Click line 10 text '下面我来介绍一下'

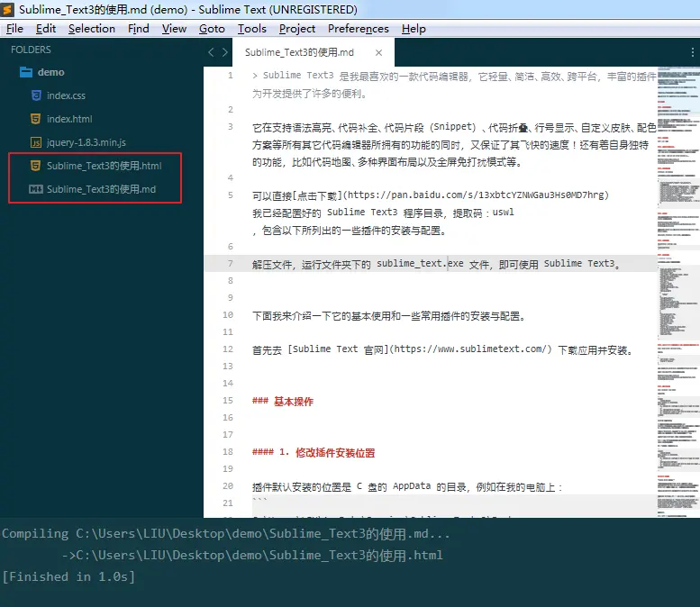pos(292,316)
